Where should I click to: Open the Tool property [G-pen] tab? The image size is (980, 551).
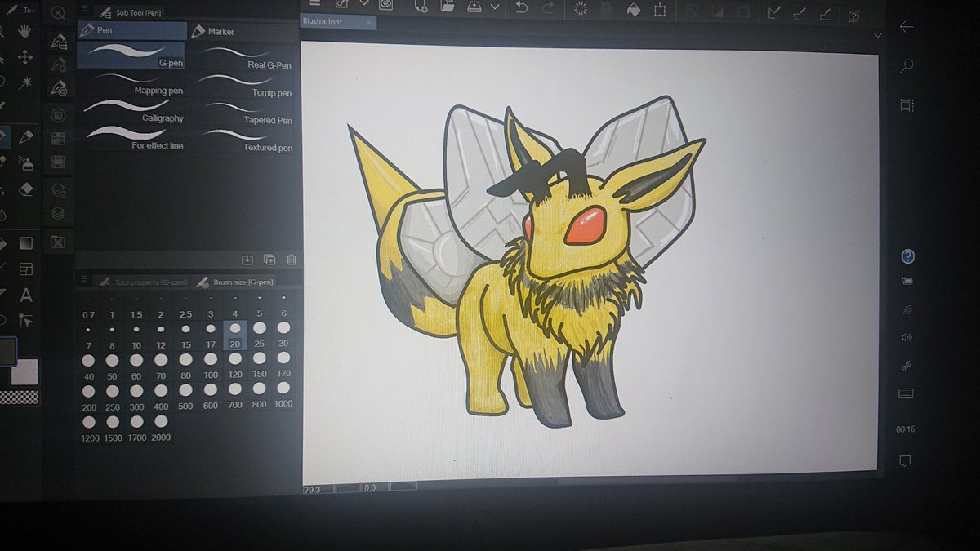(141, 282)
